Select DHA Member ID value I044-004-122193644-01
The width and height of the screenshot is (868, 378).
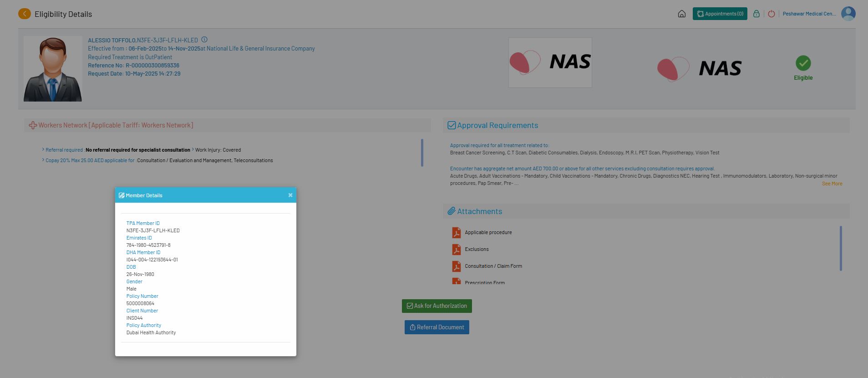[x=152, y=260]
